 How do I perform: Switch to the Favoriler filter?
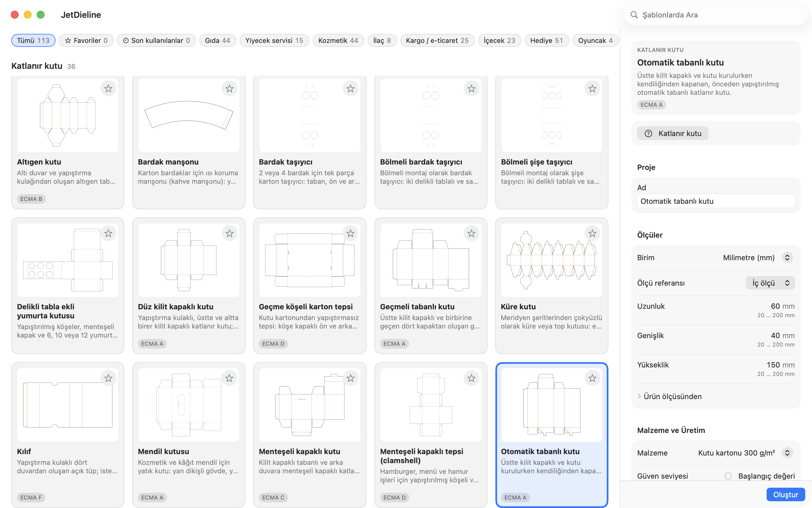pyautogui.click(x=86, y=40)
